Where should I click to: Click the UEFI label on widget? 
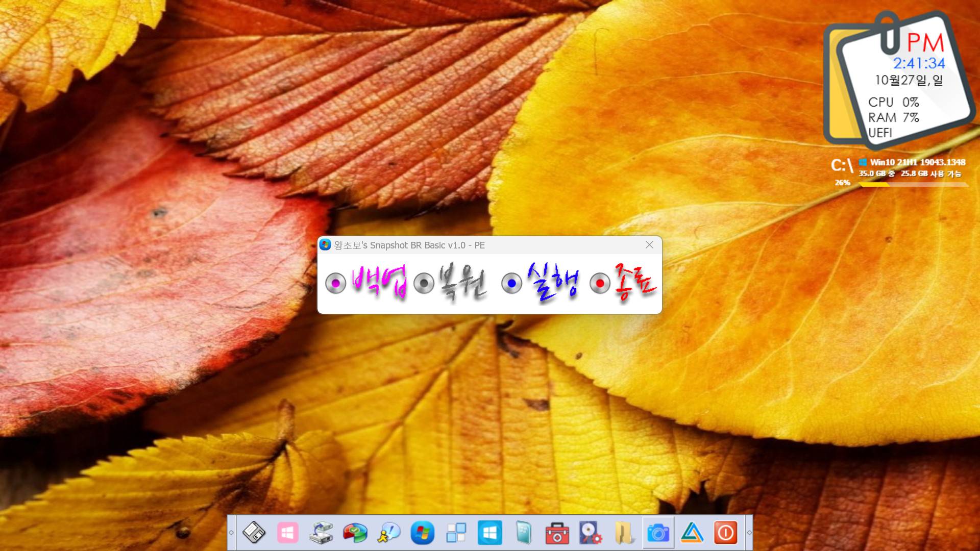coord(880,133)
